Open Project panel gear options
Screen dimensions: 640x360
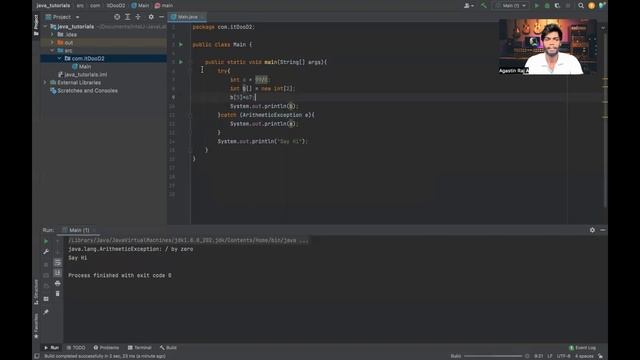pos(151,17)
